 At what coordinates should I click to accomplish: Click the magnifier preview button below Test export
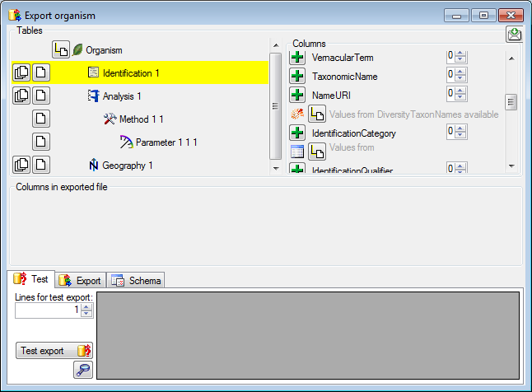pos(83,370)
